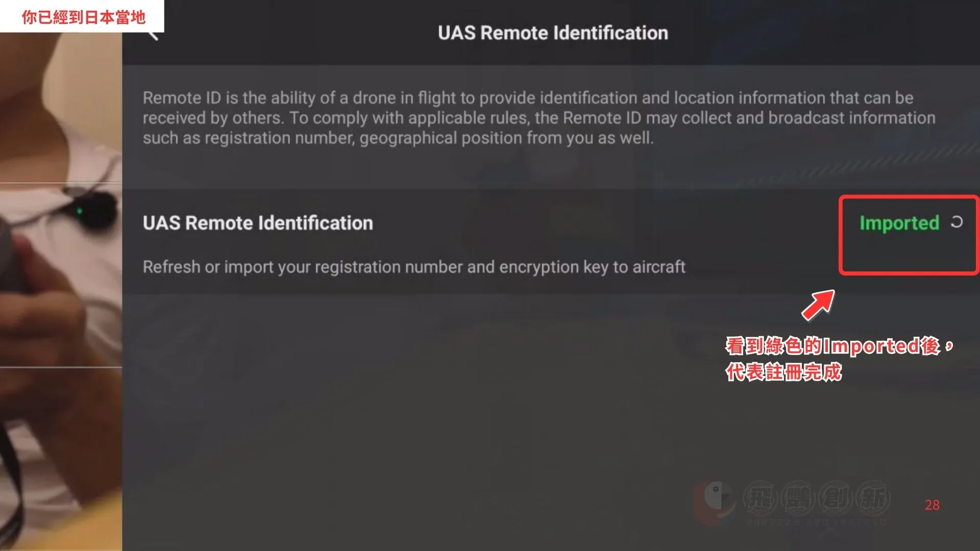980x551 pixels.
Task: Click the green LED on the microphone
Action: (79, 210)
